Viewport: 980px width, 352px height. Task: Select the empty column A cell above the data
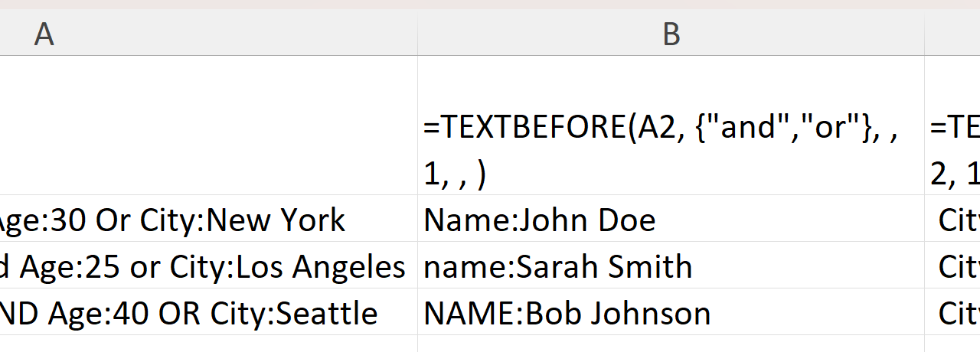click(208, 126)
